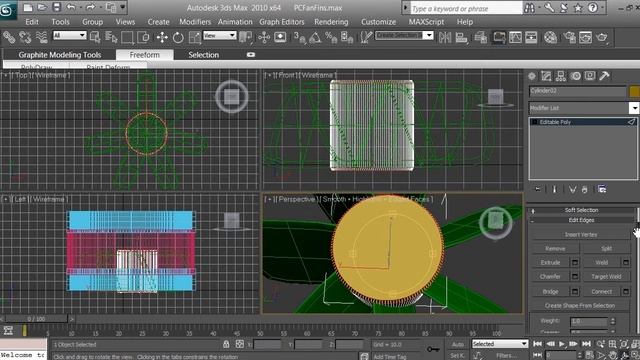The width and height of the screenshot is (640, 360).
Task: Open the MAXScript menu
Action: pos(426,22)
